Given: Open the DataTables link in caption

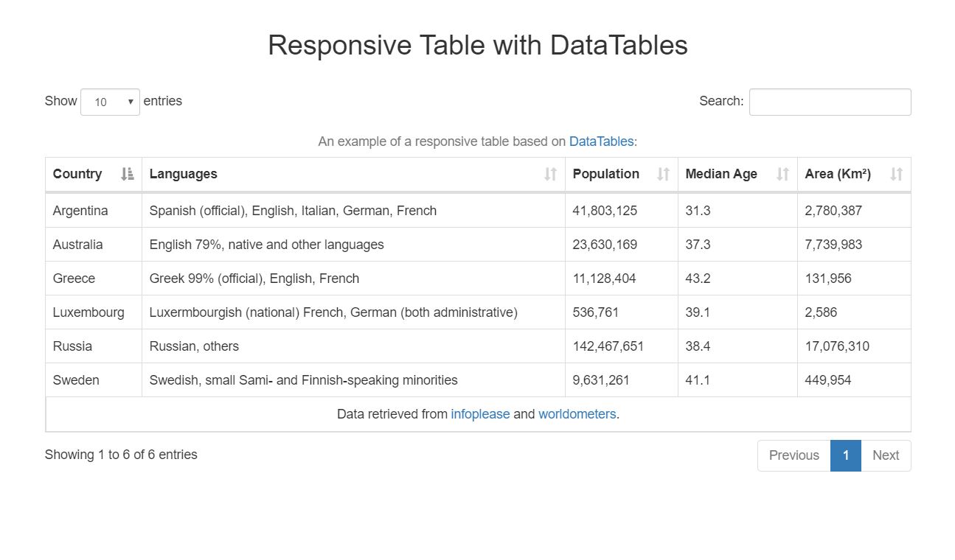Looking at the screenshot, I should click(601, 141).
